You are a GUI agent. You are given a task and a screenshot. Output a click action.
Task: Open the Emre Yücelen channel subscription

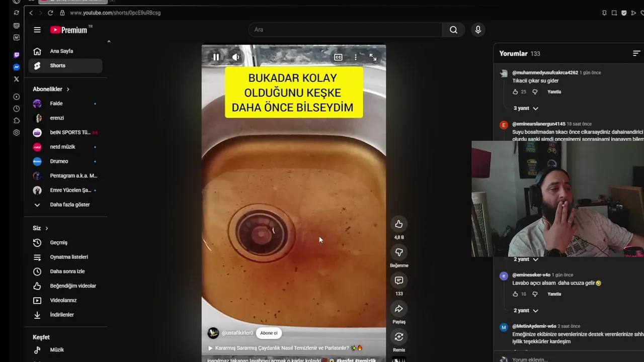point(65,191)
